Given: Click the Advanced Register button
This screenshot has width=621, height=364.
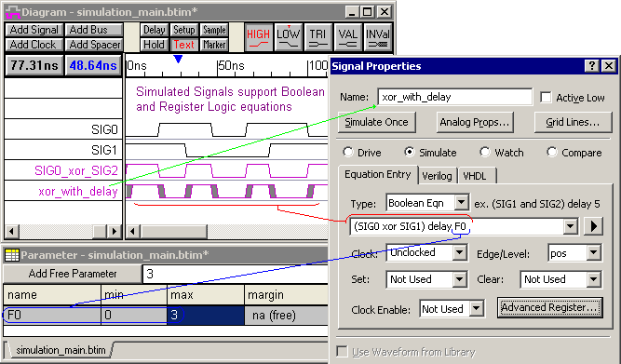Looking at the screenshot, I should [549, 308].
